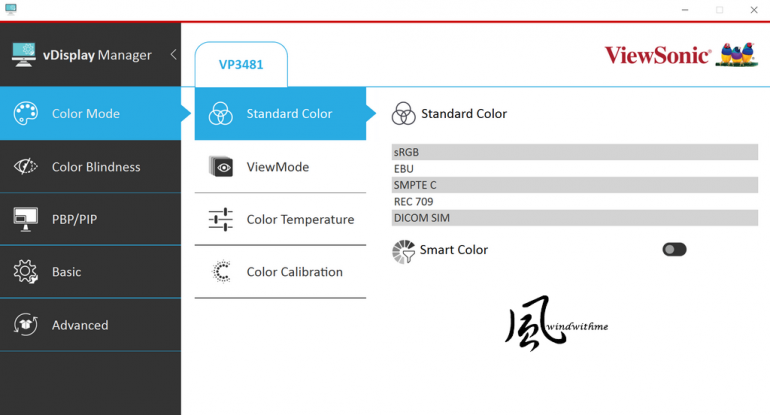Minimize the vDisplay Manager window
This screenshot has height=415, width=770.
[x=685, y=10]
